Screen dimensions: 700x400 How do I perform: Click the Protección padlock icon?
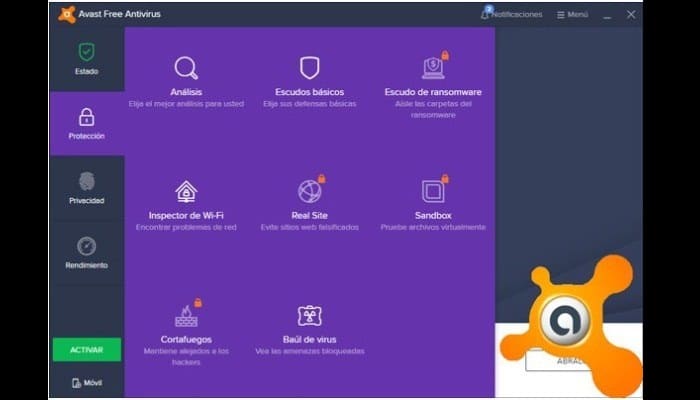tap(87, 117)
